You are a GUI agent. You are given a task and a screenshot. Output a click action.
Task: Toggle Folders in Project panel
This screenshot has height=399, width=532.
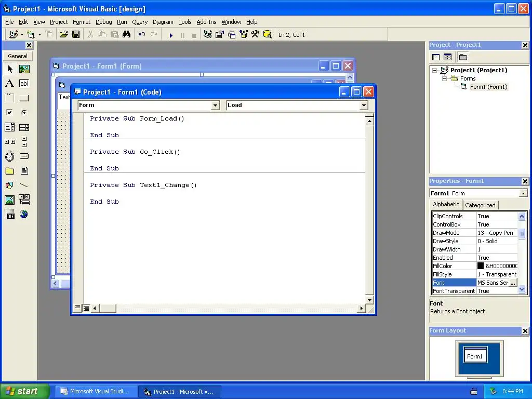click(x=463, y=57)
